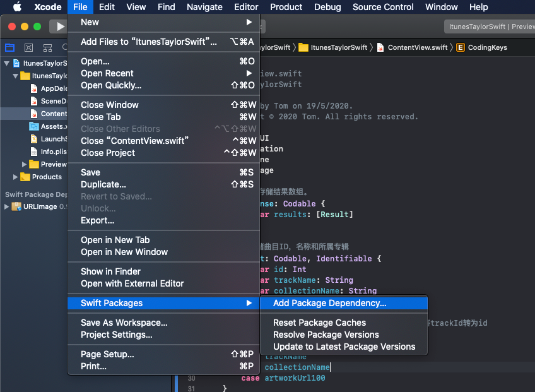535x392 pixels.
Task: Select the Assets catalog icon in the navigator
Action: 34,126
